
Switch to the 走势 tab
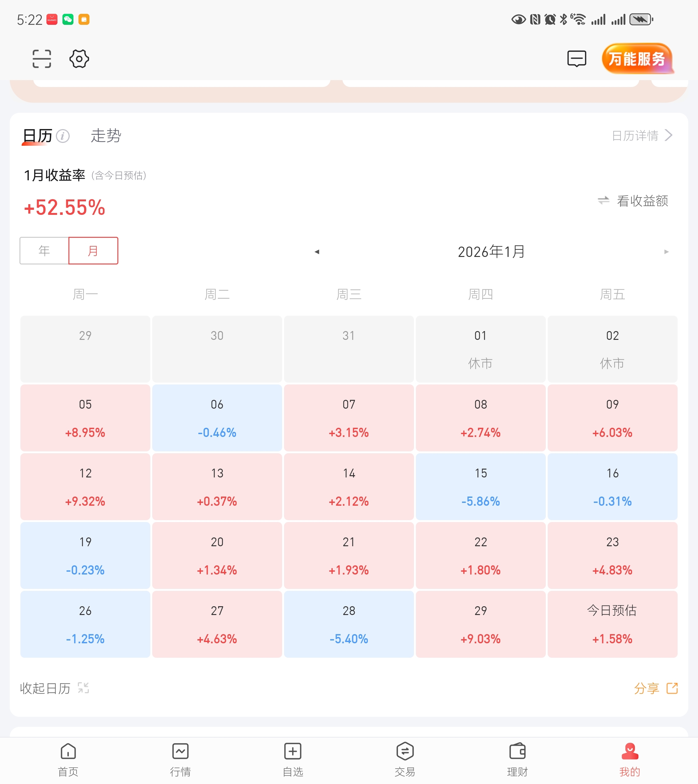(106, 136)
